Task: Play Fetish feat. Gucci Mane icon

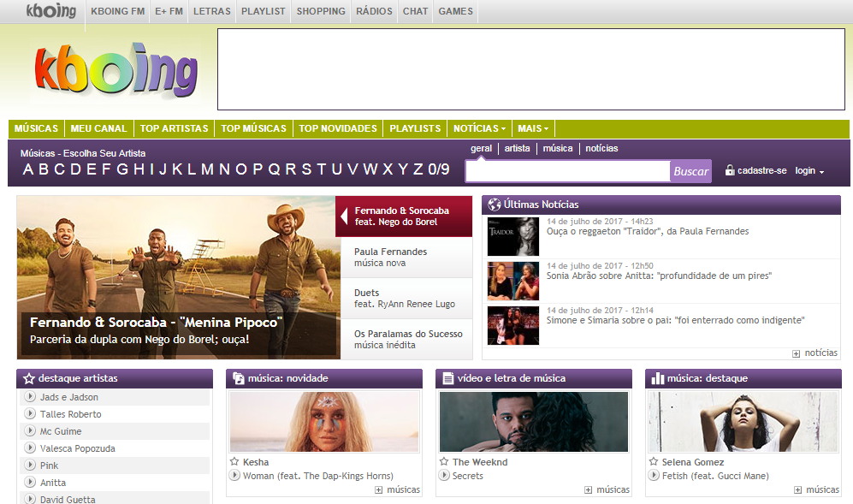Action: coord(654,475)
